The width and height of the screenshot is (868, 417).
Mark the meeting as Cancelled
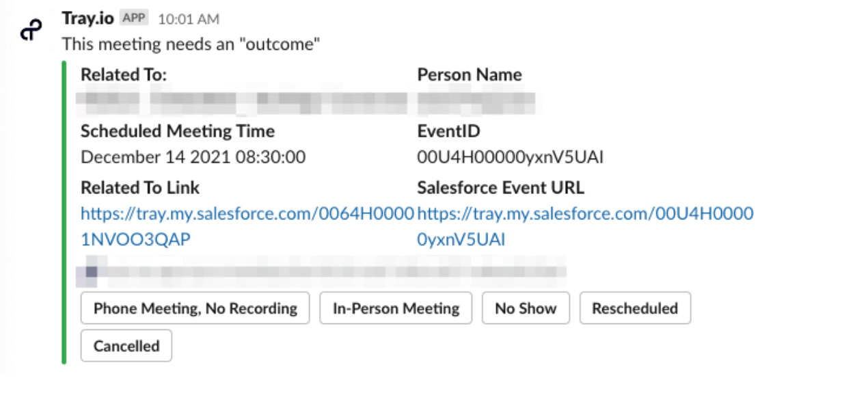pos(126,346)
